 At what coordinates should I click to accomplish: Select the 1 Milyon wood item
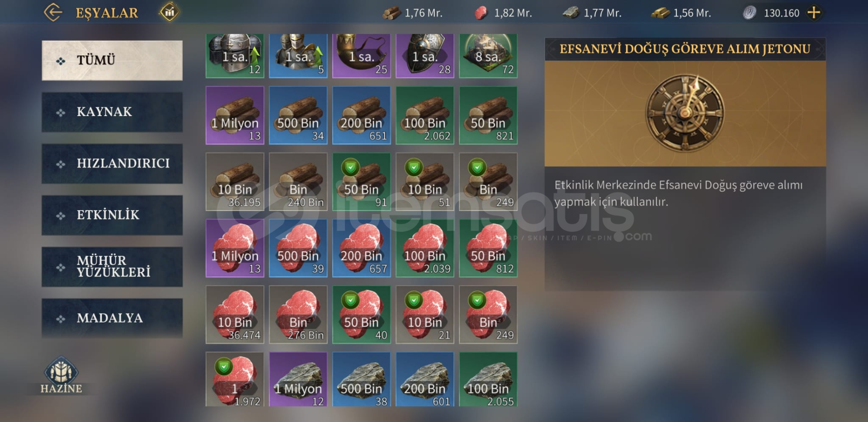235,116
